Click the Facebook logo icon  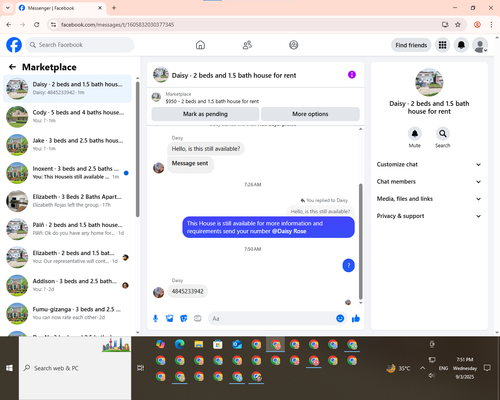[x=14, y=45]
